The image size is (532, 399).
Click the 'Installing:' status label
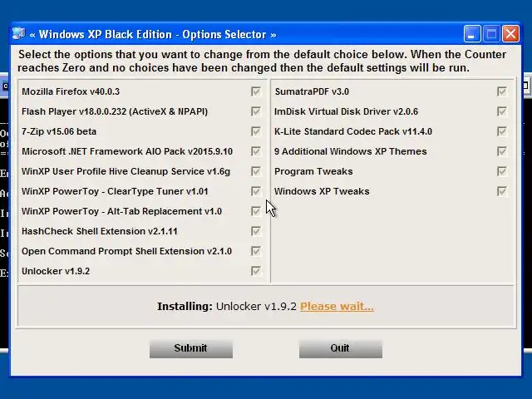[x=185, y=307]
